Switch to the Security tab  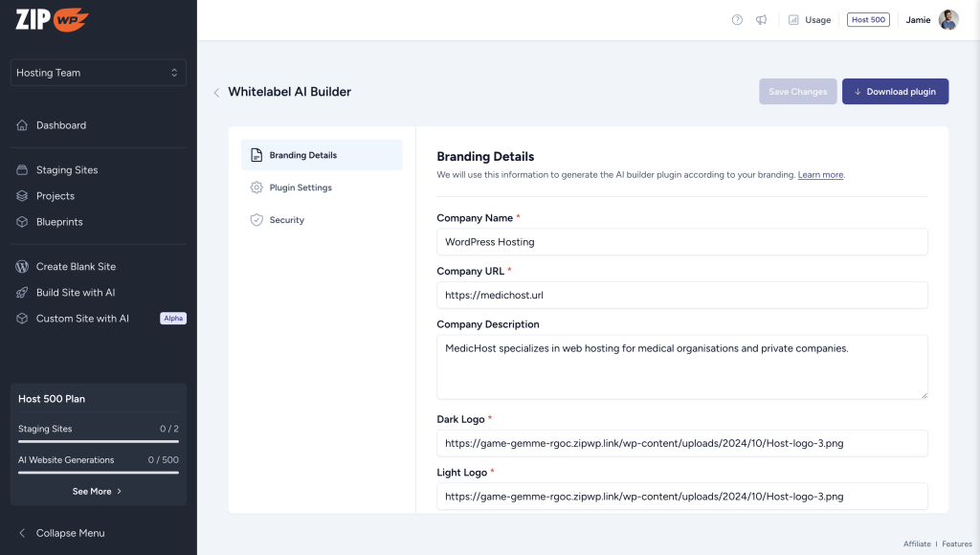286,220
